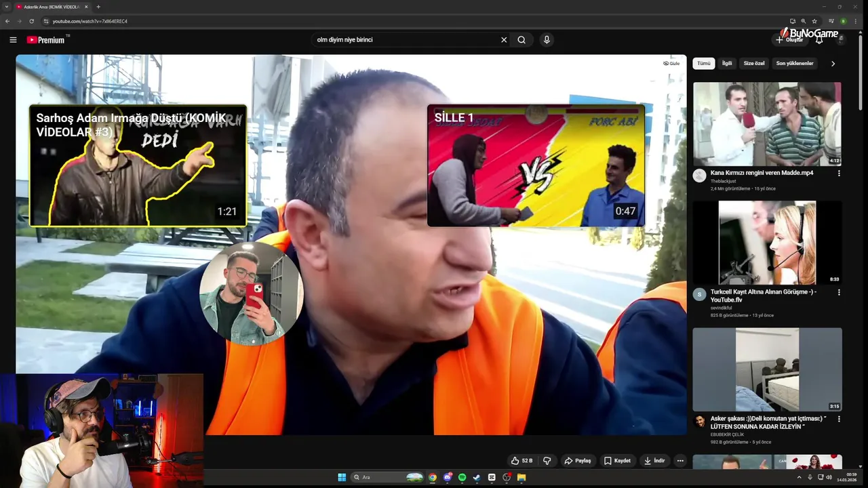Click the Windows taskbar search box

click(x=387, y=477)
